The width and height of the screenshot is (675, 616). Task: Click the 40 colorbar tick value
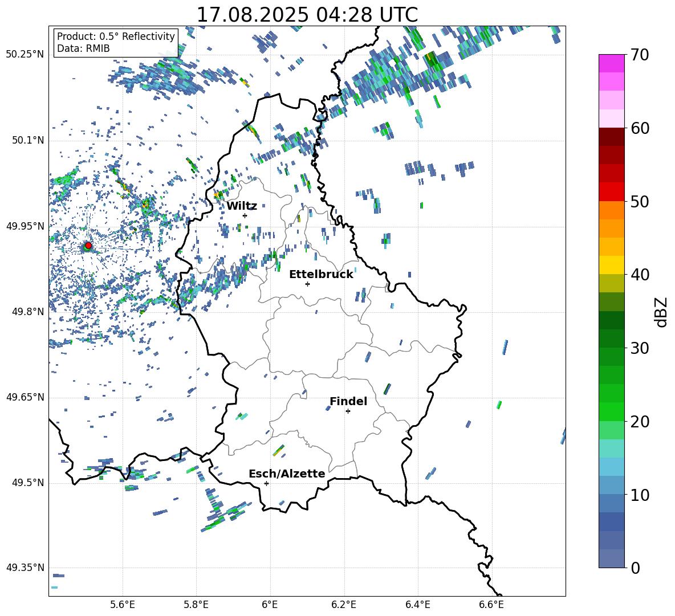point(640,275)
